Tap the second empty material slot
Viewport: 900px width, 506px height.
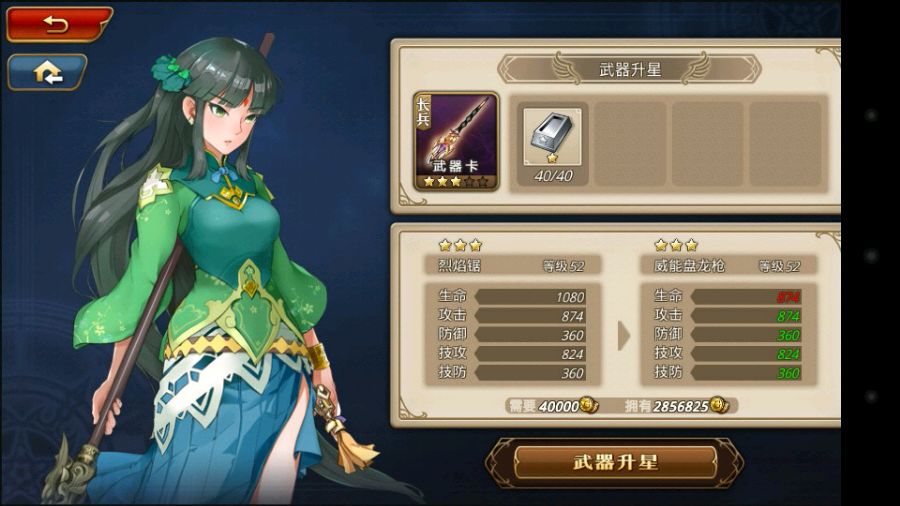pyautogui.click(x=630, y=143)
